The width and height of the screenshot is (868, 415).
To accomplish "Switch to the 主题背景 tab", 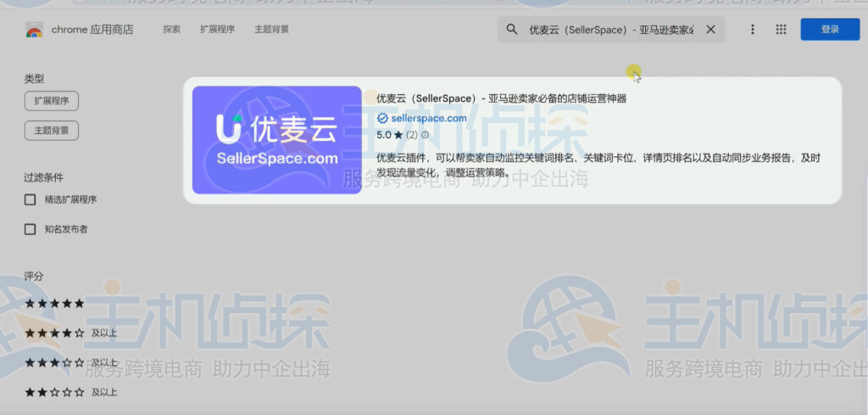I will [271, 30].
